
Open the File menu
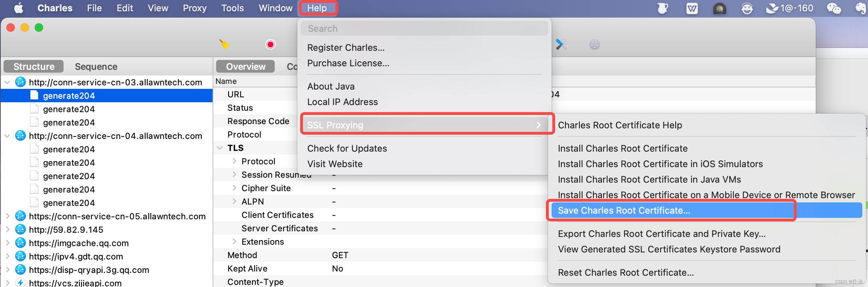point(94,8)
